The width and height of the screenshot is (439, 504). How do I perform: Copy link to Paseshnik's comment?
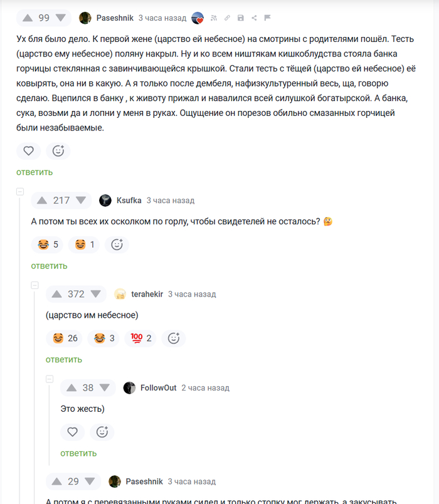pos(227,18)
